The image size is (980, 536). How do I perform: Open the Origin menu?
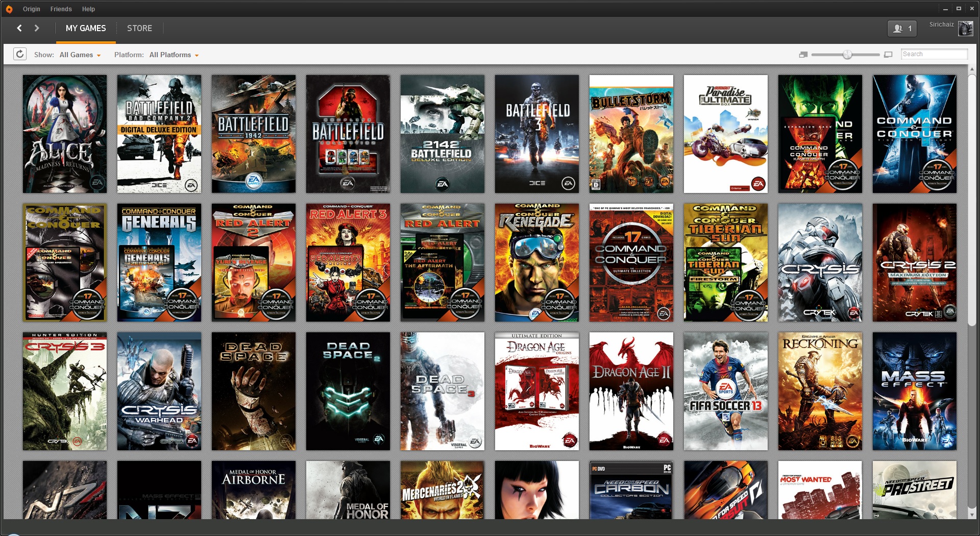pos(32,9)
